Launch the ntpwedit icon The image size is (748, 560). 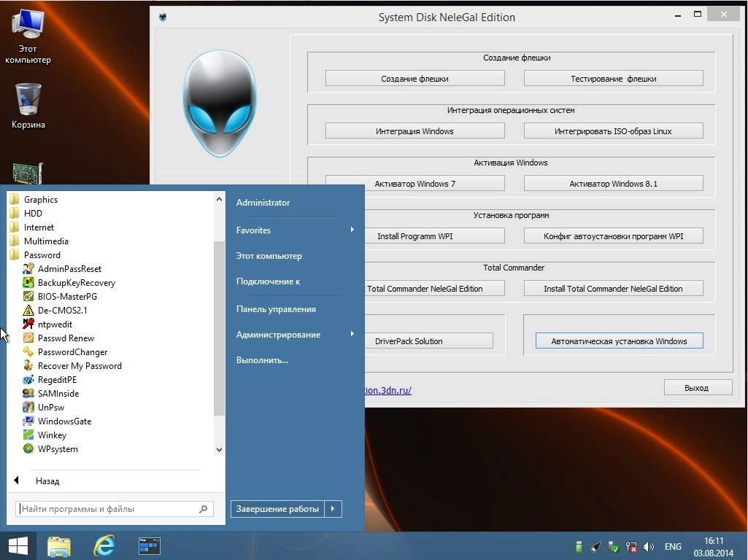28,324
